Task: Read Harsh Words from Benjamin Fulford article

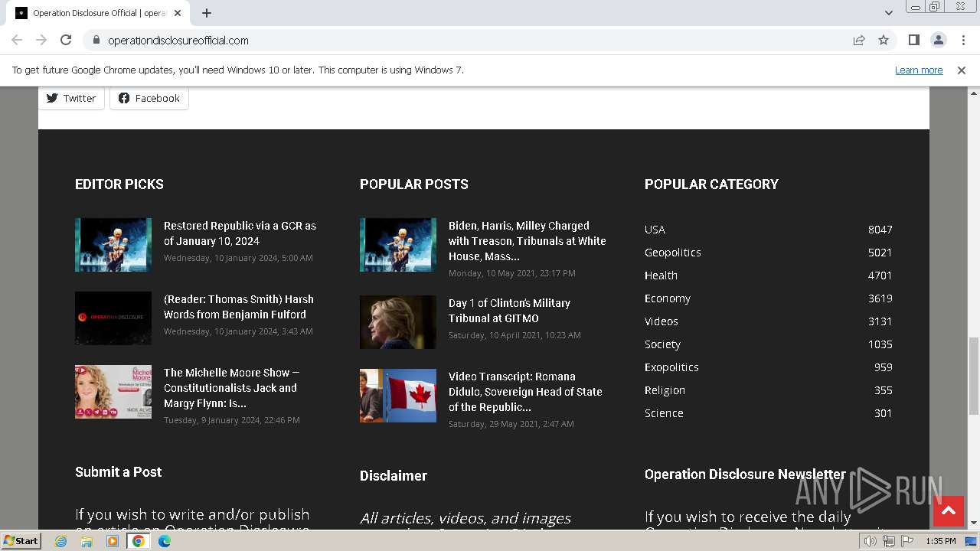Action: pyautogui.click(x=239, y=307)
